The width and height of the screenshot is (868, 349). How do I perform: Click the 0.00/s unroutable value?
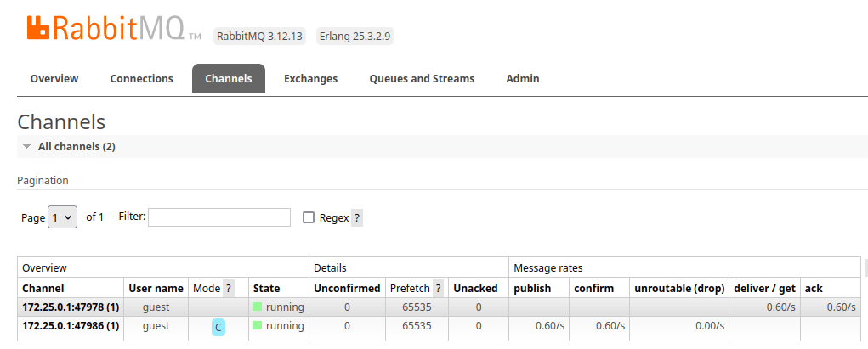point(710,326)
